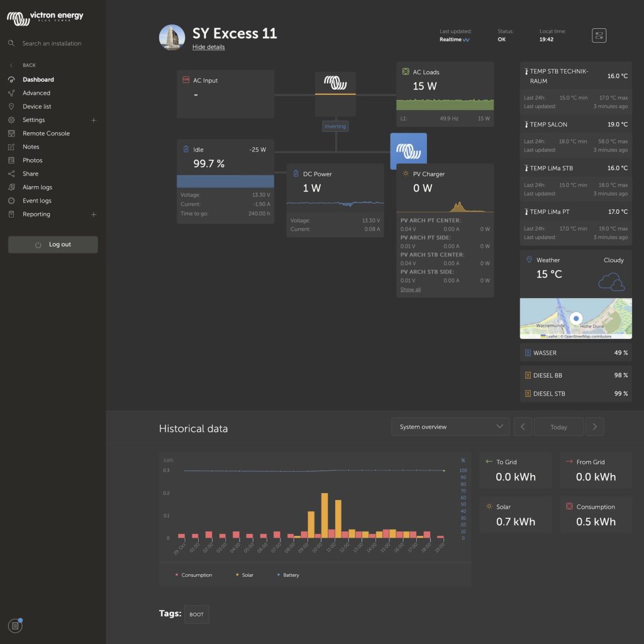644x644 pixels.
Task: Click the BOOT tag
Action: click(x=196, y=614)
